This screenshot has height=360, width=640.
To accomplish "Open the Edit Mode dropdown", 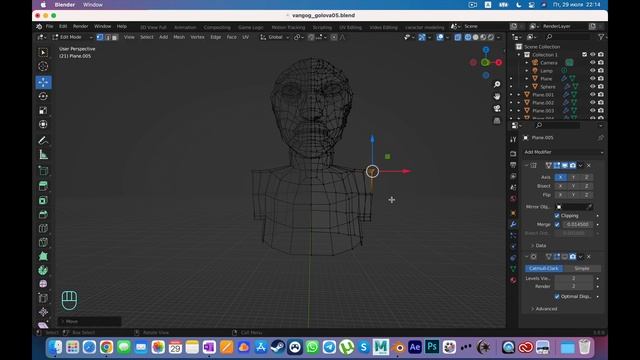I will (72, 37).
